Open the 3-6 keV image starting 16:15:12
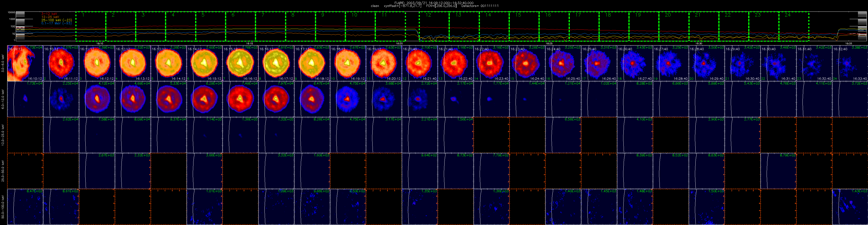Viewport: 868px width, 225px height. point(241,63)
